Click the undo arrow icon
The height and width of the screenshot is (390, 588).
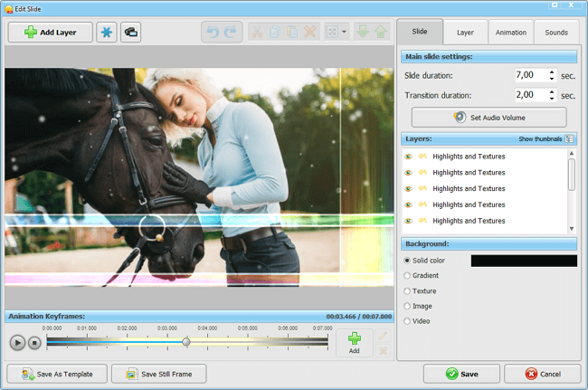[x=213, y=33]
